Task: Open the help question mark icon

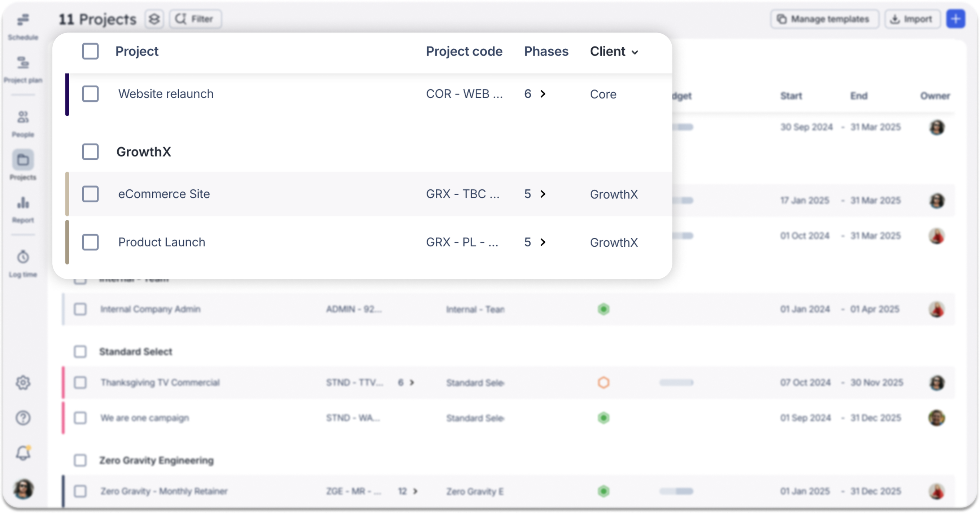Action: (x=23, y=418)
